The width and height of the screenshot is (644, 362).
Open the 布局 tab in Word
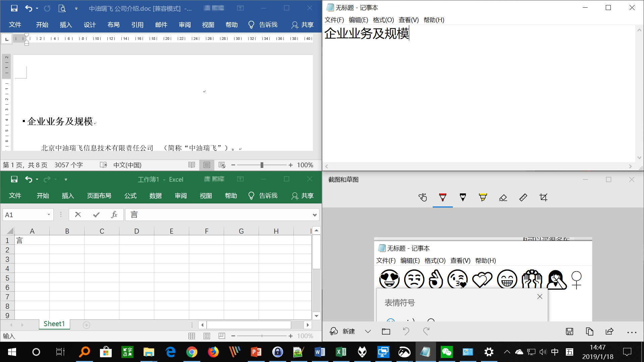[113, 25]
